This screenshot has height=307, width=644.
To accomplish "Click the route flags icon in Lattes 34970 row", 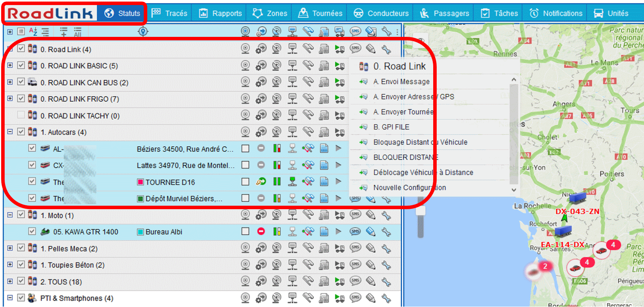I will click(308, 165).
